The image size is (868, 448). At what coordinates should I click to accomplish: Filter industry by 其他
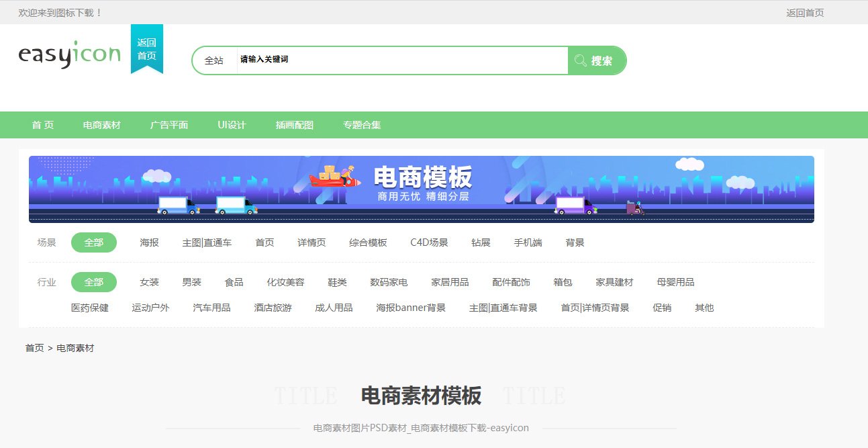(704, 308)
